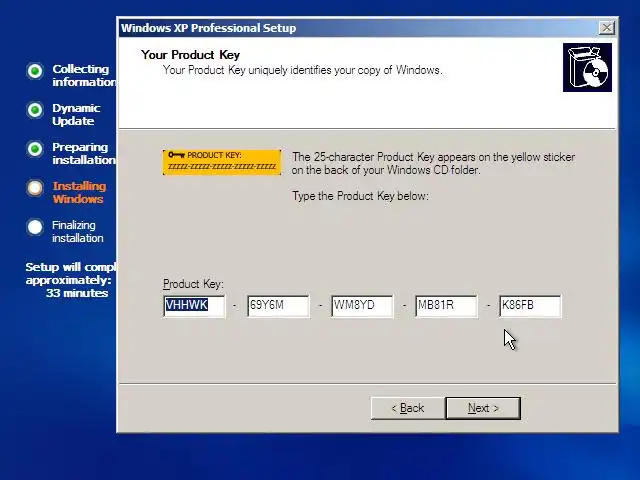Click the 'Your Product Key' heading
This screenshot has height=480, width=640.
pyautogui.click(x=191, y=55)
